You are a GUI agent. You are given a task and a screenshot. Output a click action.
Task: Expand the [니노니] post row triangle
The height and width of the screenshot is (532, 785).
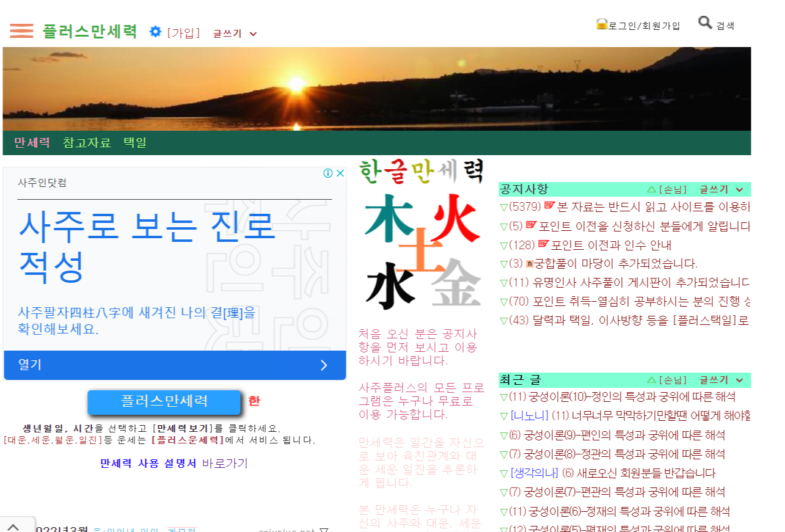point(504,417)
